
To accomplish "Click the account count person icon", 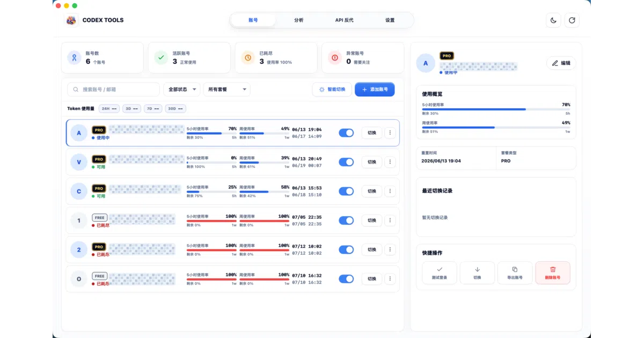I will click(75, 57).
